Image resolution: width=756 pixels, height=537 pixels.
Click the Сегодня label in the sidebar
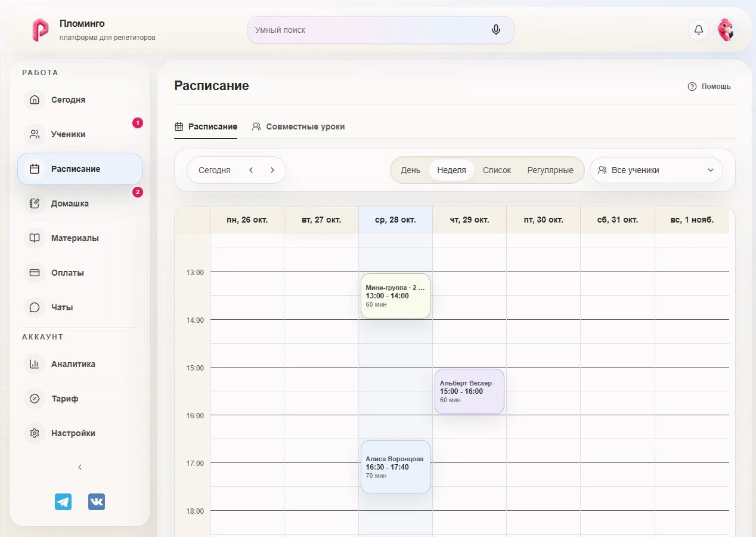(x=69, y=100)
